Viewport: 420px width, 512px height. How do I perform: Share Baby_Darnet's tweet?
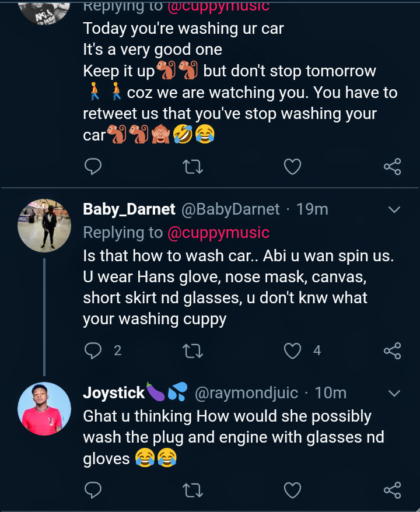click(392, 350)
